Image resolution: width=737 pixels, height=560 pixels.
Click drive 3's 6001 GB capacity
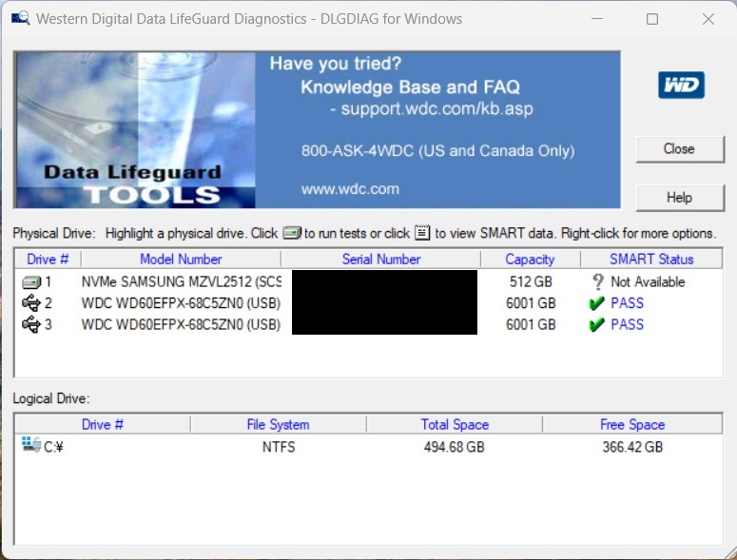tap(531, 325)
